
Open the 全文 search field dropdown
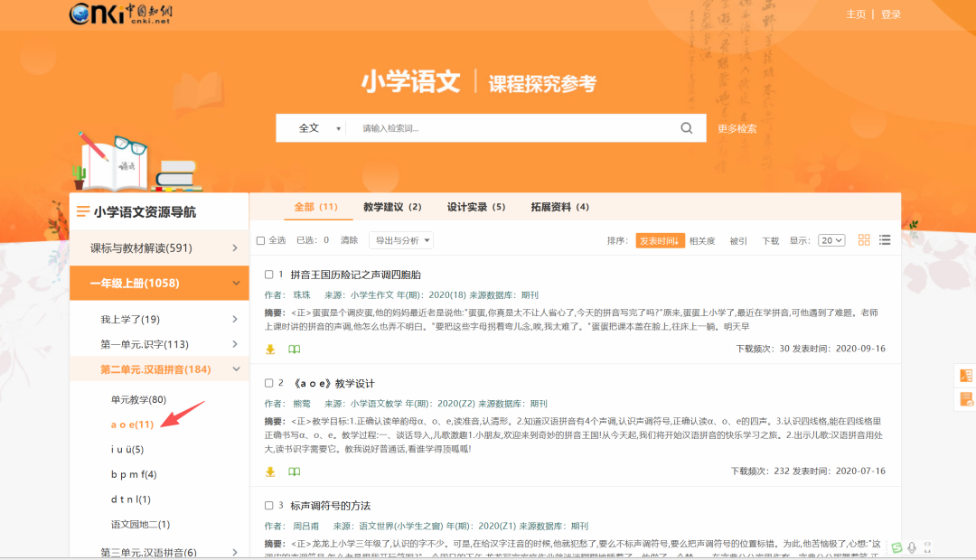pos(319,128)
